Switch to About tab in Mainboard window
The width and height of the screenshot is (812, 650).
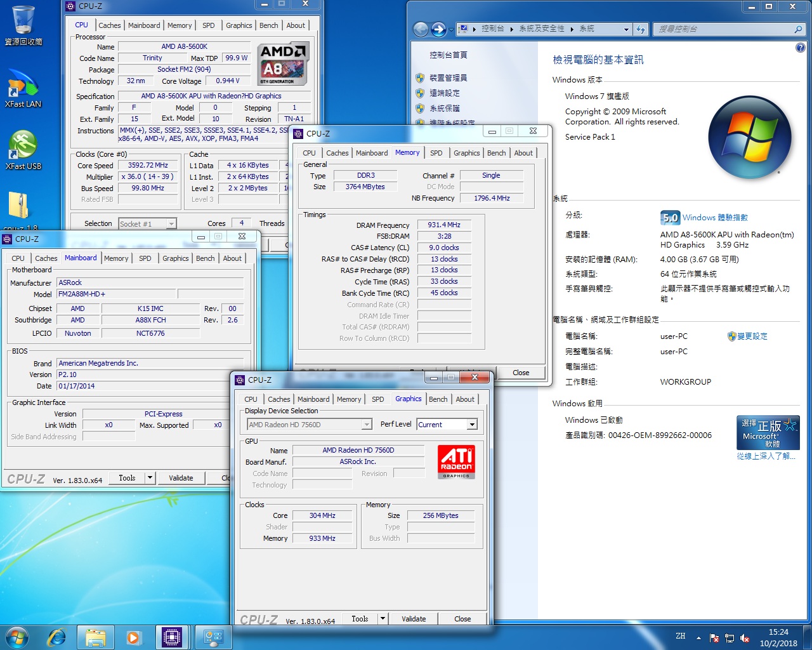click(232, 258)
